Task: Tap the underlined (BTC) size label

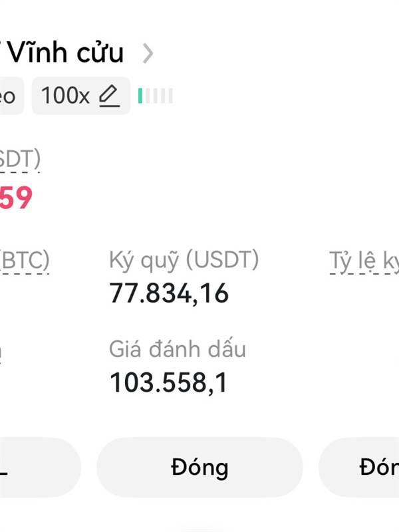Action: [25, 261]
